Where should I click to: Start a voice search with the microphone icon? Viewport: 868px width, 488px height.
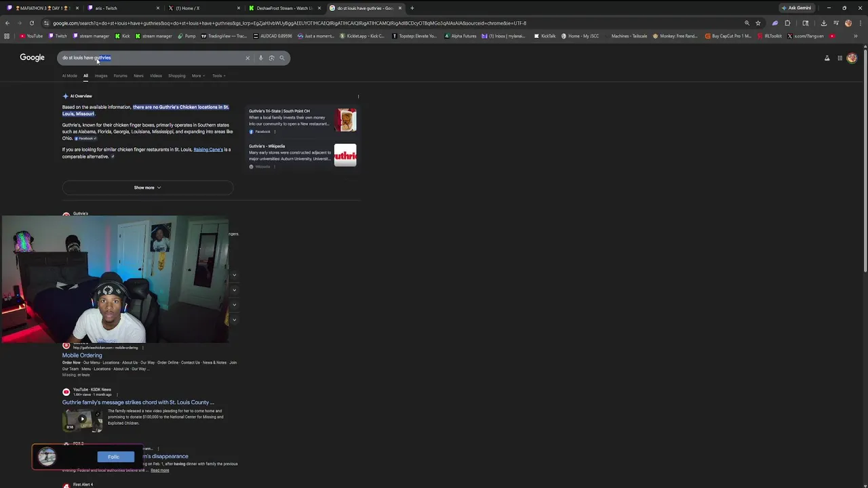[x=260, y=58]
